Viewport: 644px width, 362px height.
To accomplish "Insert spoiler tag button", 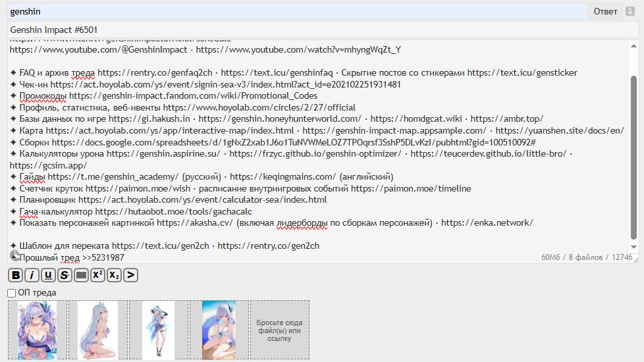I will point(81,275).
